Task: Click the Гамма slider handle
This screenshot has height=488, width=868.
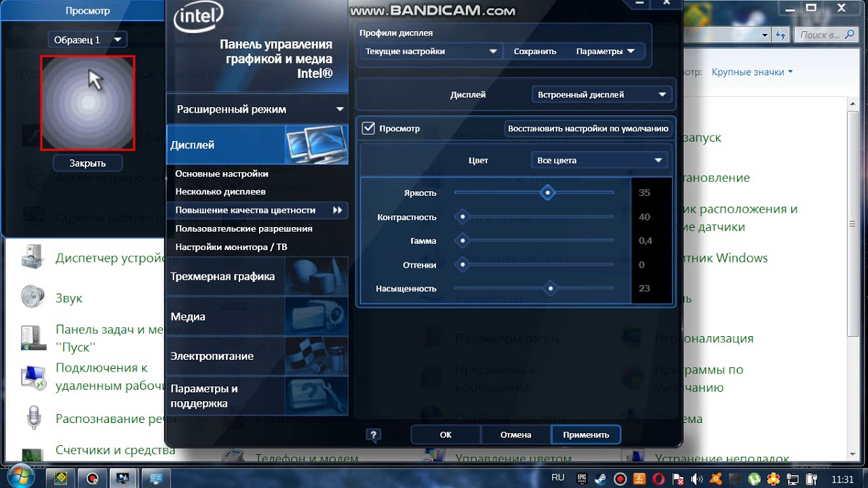Action: 463,241
